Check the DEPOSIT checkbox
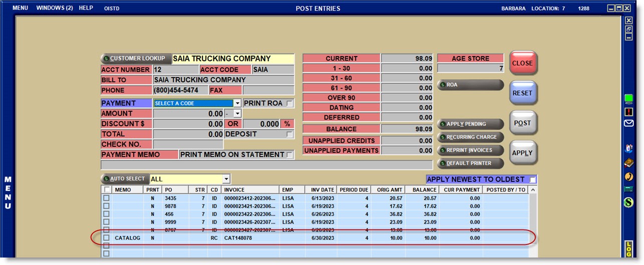This screenshot has width=644, height=265. pyautogui.click(x=289, y=134)
